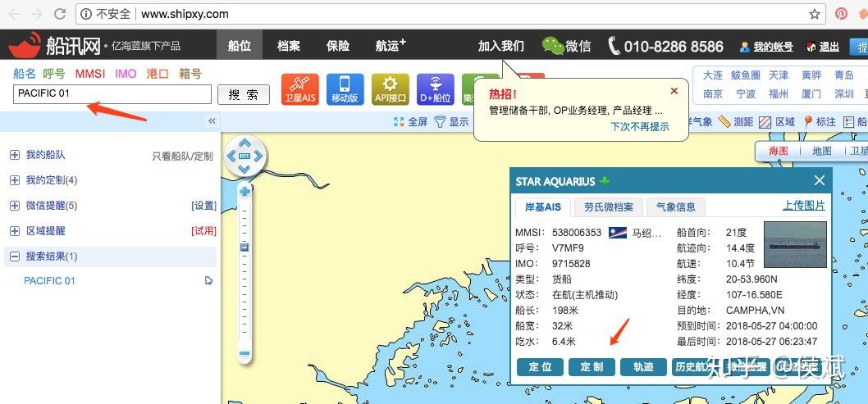Close the 热招 recruitment tooltip

[674, 91]
